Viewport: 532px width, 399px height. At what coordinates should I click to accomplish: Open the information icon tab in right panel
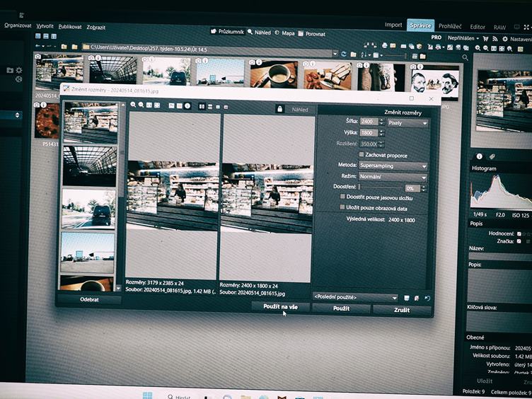pyautogui.click(x=479, y=156)
